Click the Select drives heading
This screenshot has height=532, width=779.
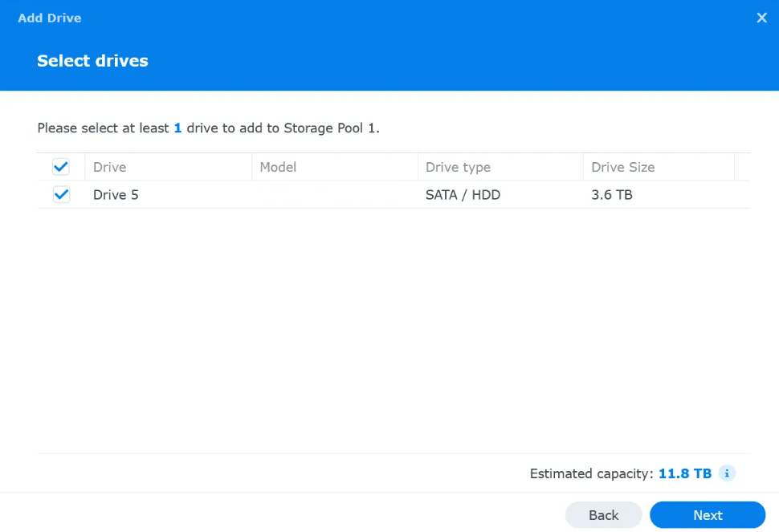pyautogui.click(x=92, y=60)
